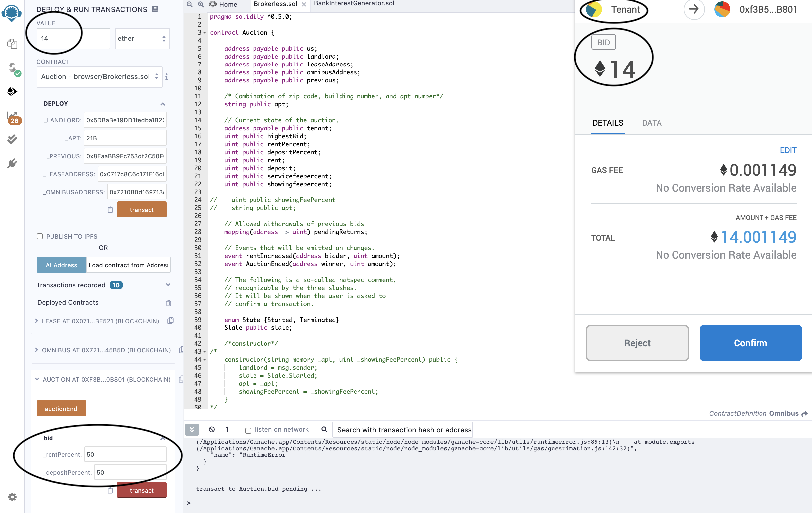The image size is (812, 516).
Task: Reject the MetaMask transaction
Action: click(x=637, y=343)
